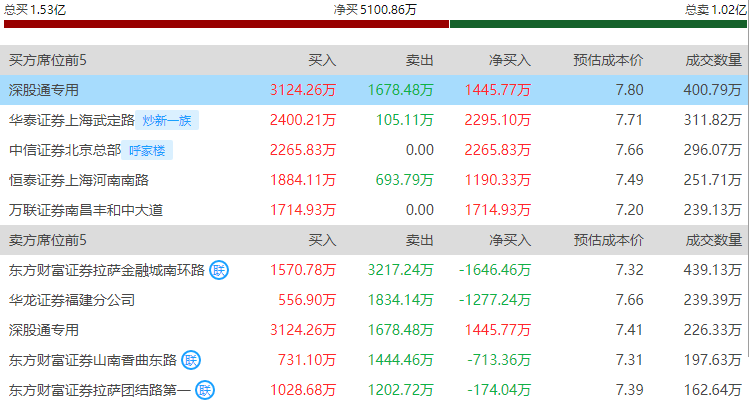
Task: Click the 7.20 estimated cost price
Action: [630, 210]
